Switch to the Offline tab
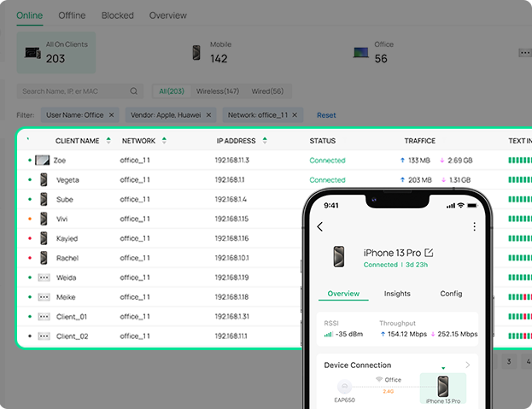 tap(72, 15)
